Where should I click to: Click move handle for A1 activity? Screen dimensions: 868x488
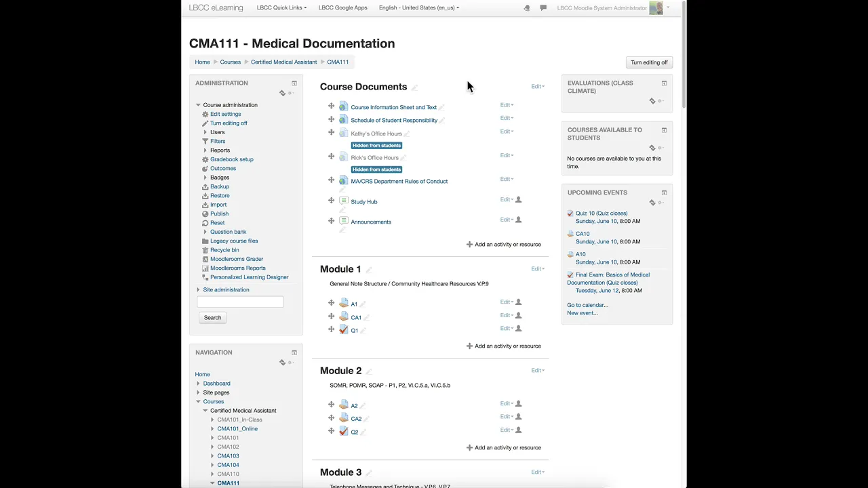[332, 303]
